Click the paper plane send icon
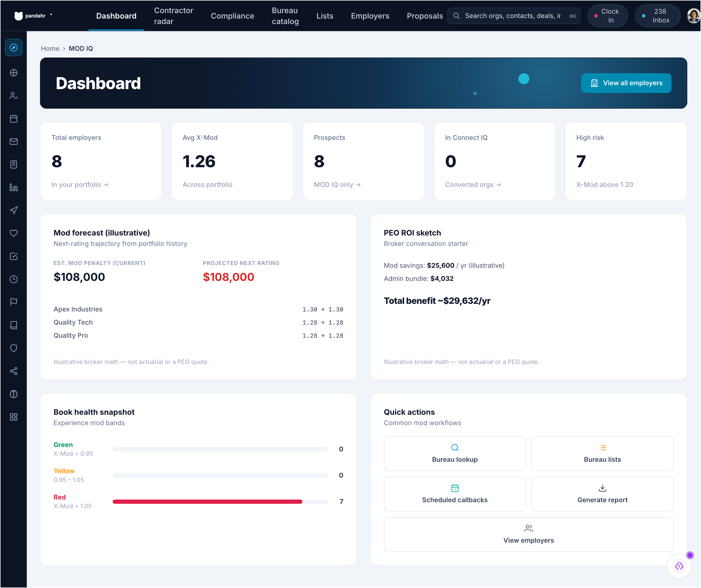The image size is (701, 588). [14, 211]
